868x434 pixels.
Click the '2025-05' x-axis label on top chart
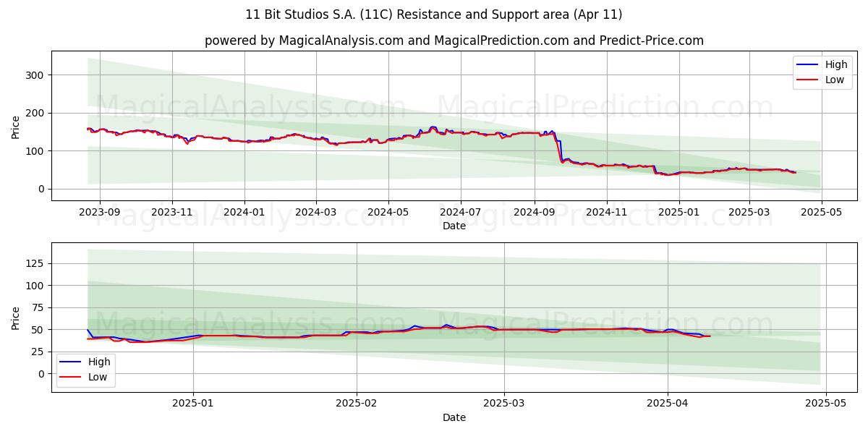coord(821,212)
